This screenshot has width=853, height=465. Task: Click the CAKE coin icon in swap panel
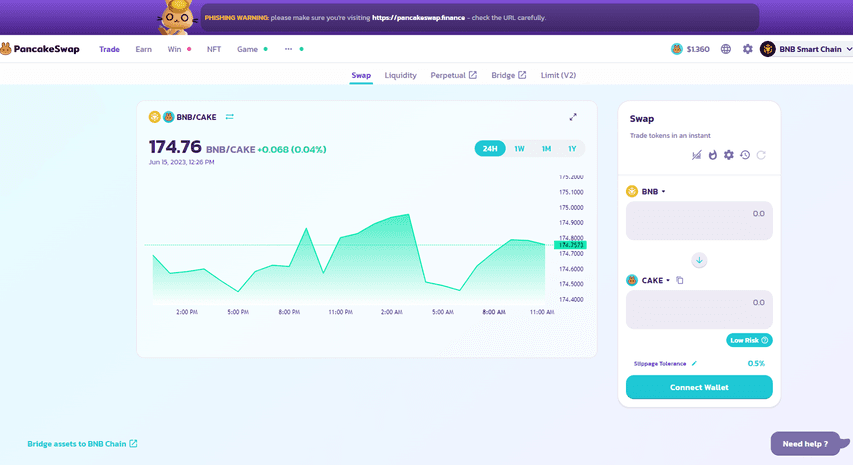632,281
